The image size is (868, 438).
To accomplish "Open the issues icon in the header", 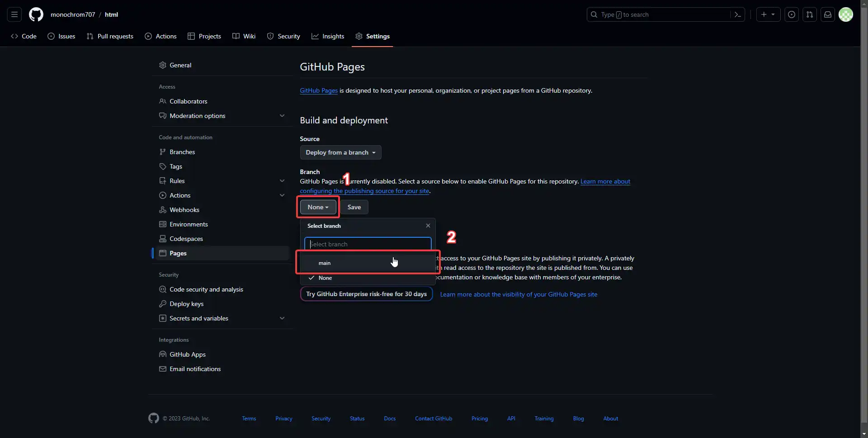I will [x=792, y=14].
